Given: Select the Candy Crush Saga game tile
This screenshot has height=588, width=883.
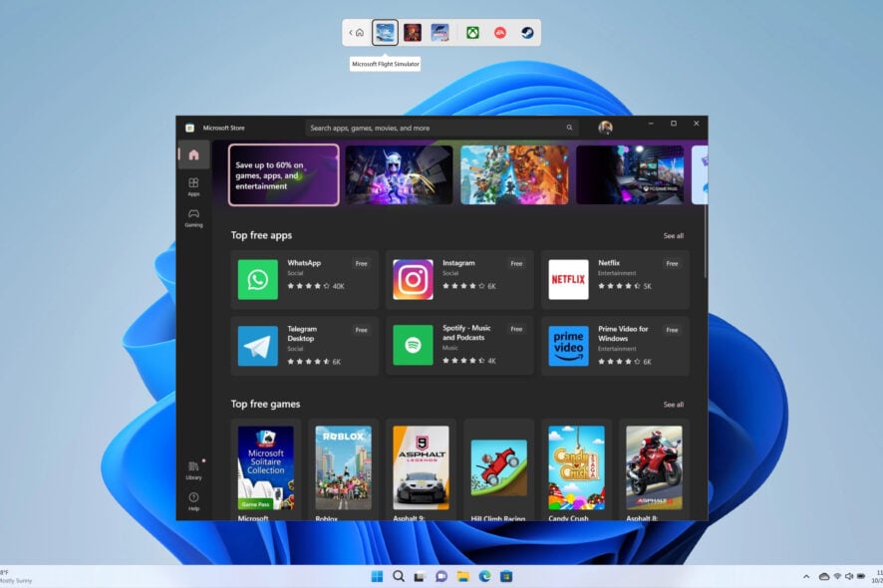Looking at the screenshot, I should [577, 470].
